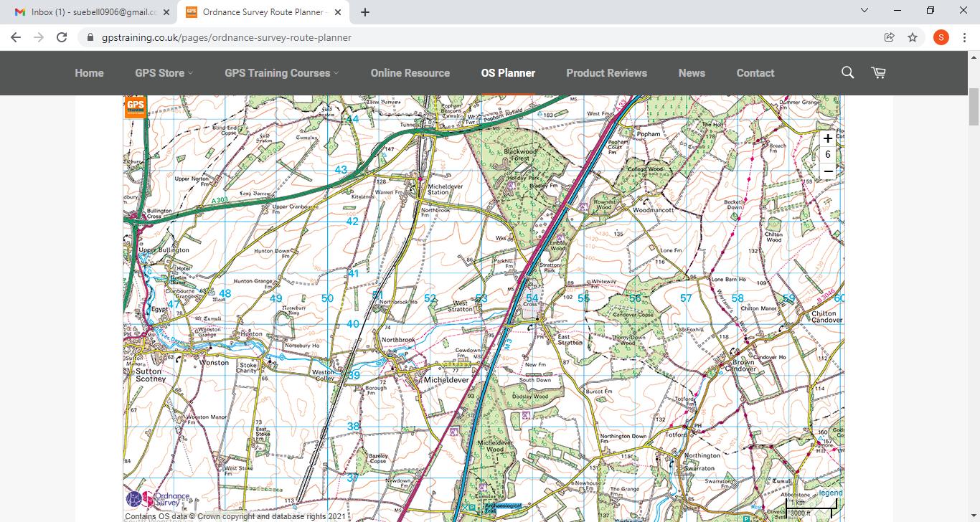Share this page from the address bar
This screenshot has height=522, width=980.
click(890, 37)
